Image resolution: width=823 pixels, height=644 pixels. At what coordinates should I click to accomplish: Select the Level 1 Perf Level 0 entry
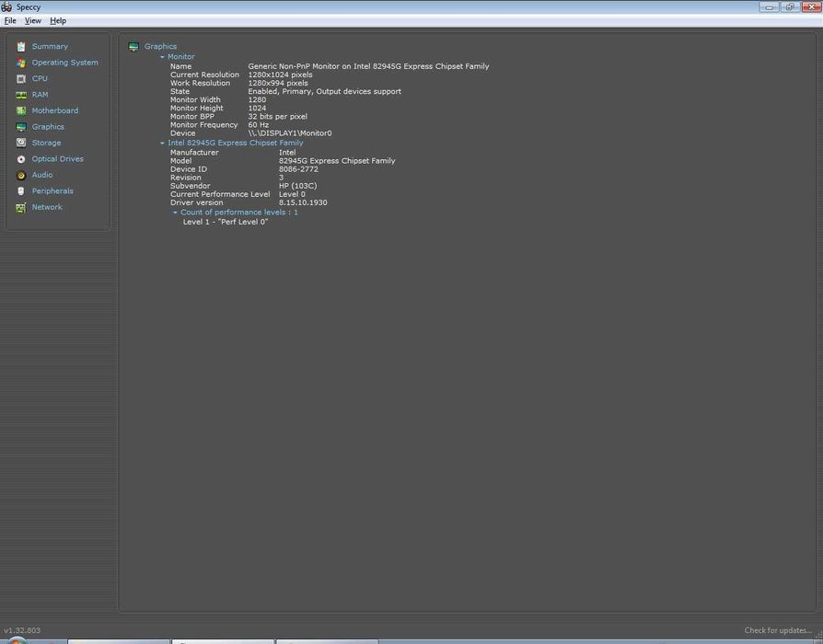[226, 222]
